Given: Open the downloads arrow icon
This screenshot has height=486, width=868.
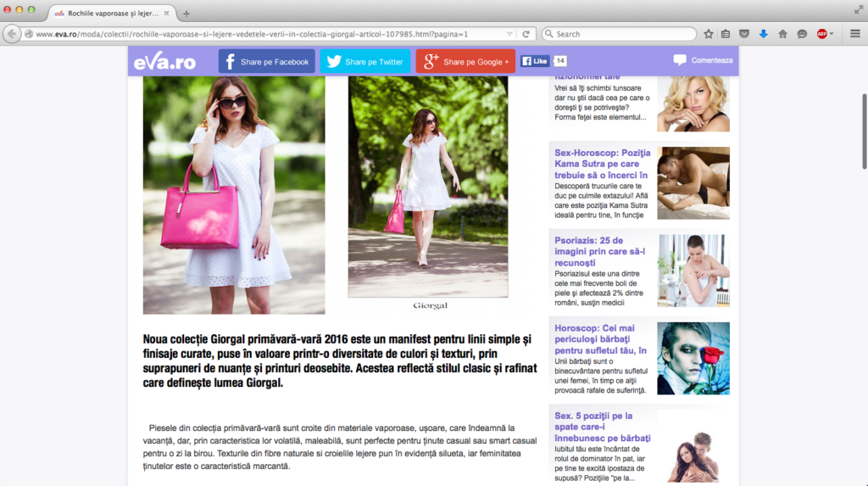Looking at the screenshot, I should point(763,34).
